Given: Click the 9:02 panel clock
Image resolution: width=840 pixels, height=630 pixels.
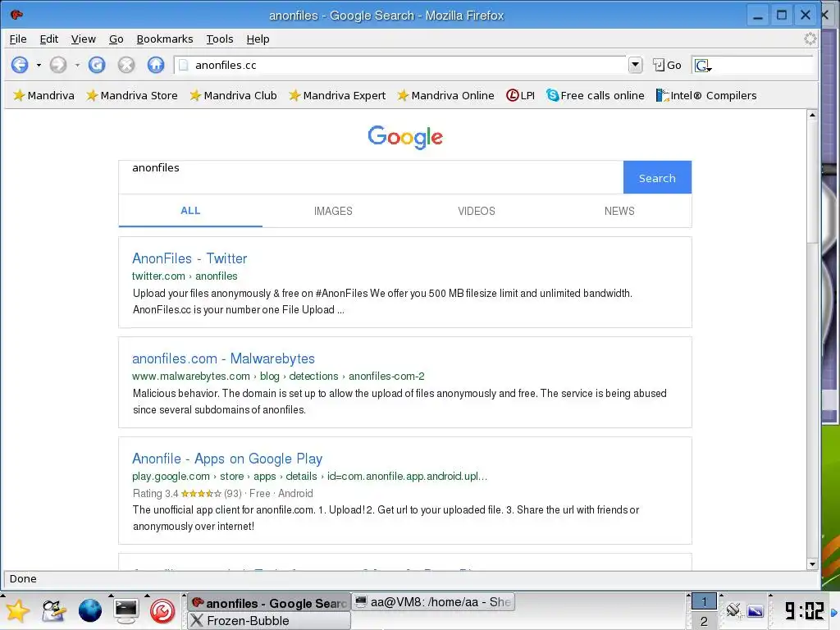Looking at the screenshot, I should tap(804, 610).
